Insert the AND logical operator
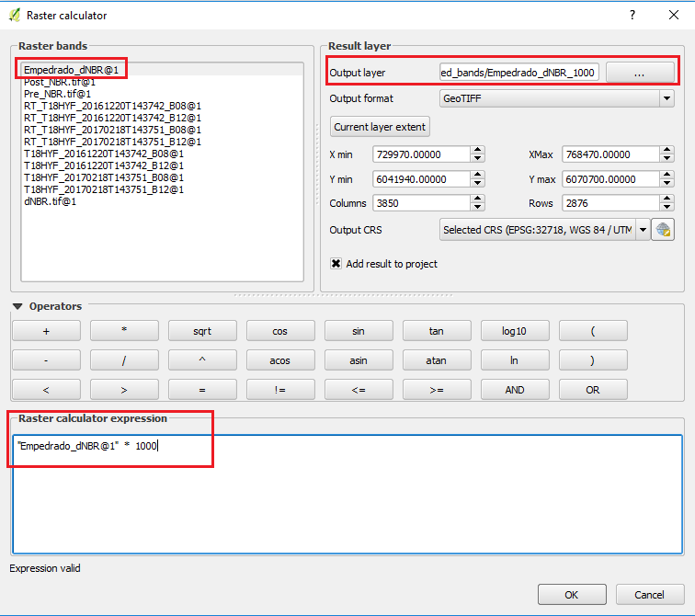The image size is (695, 616). pyautogui.click(x=515, y=390)
